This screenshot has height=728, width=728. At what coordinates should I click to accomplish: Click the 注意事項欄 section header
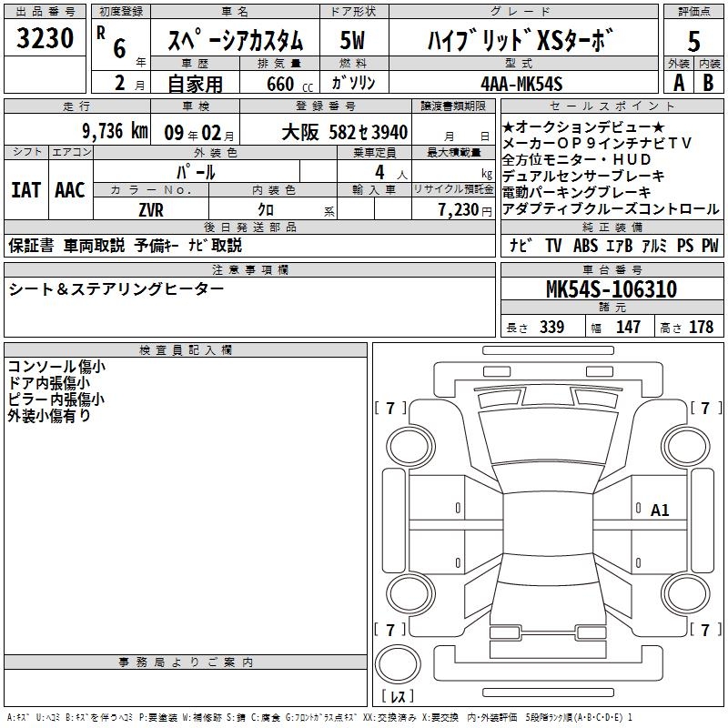click(x=250, y=270)
